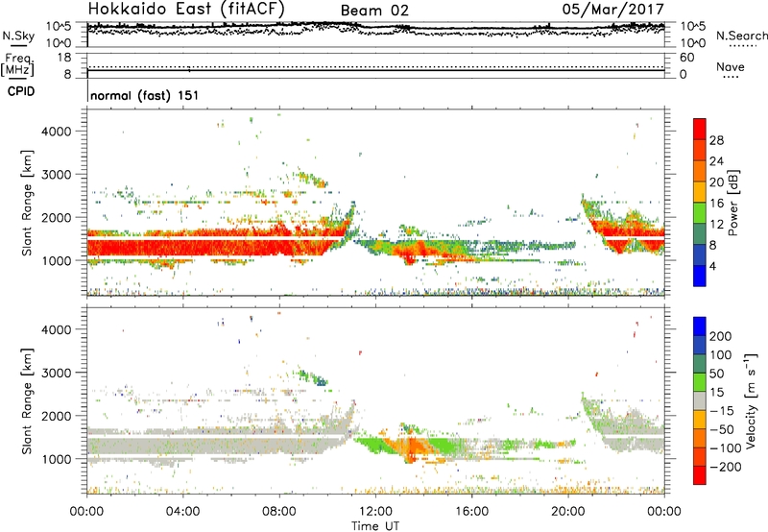Click the '4' tick on power colorbar
768x532 pixels.
pyautogui.click(x=712, y=266)
